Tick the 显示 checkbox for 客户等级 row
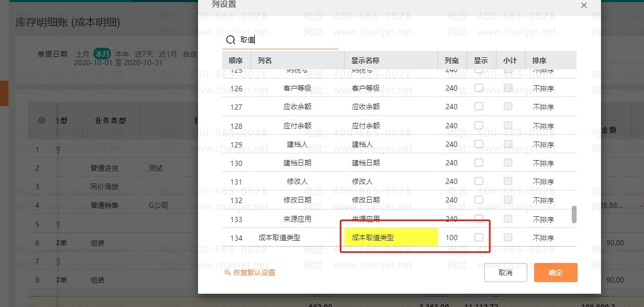The height and width of the screenshot is (307, 644). (x=479, y=88)
